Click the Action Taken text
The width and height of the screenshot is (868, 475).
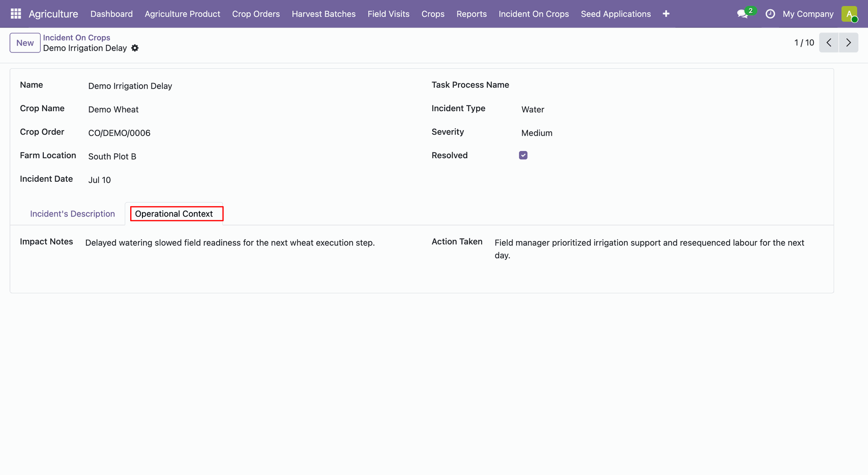point(649,249)
